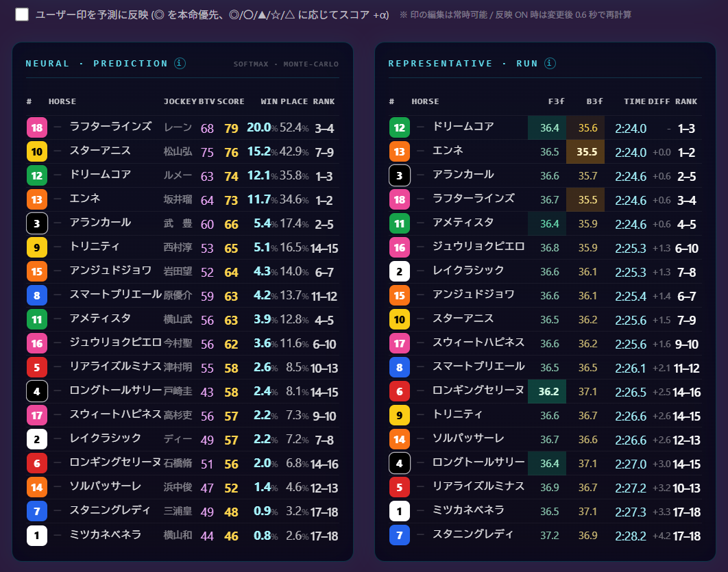Screen dimensions: 728x572
Task: Click horse number 3 badge in Representative Run
Action: [x=399, y=176]
